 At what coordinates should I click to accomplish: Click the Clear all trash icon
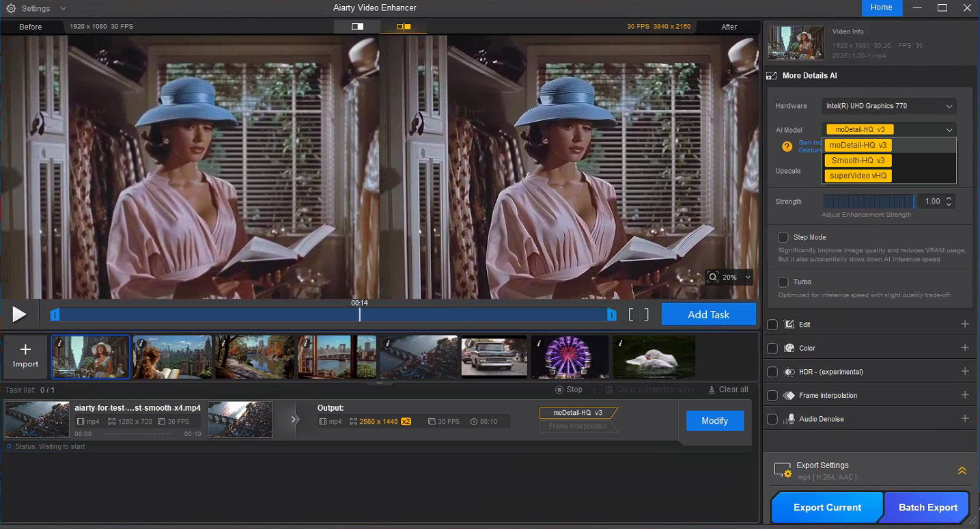coord(712,390)
